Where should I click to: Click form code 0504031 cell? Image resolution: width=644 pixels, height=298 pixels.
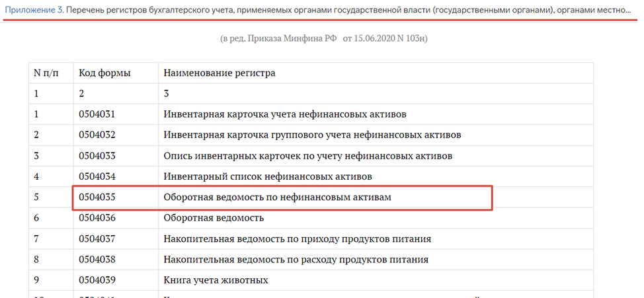(x=116, y=114)
